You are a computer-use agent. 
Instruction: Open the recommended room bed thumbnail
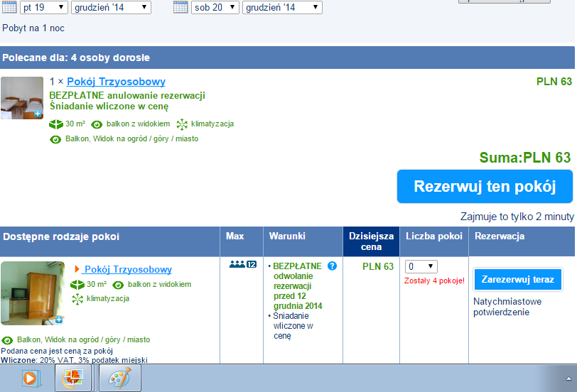[x=22, y=98]
